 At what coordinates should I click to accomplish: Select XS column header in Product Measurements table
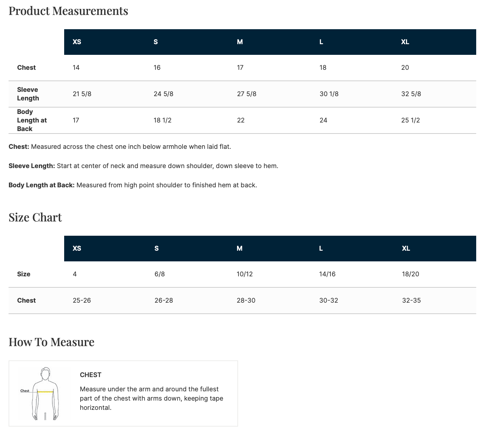pyautogui.click(x=77, y=42)
